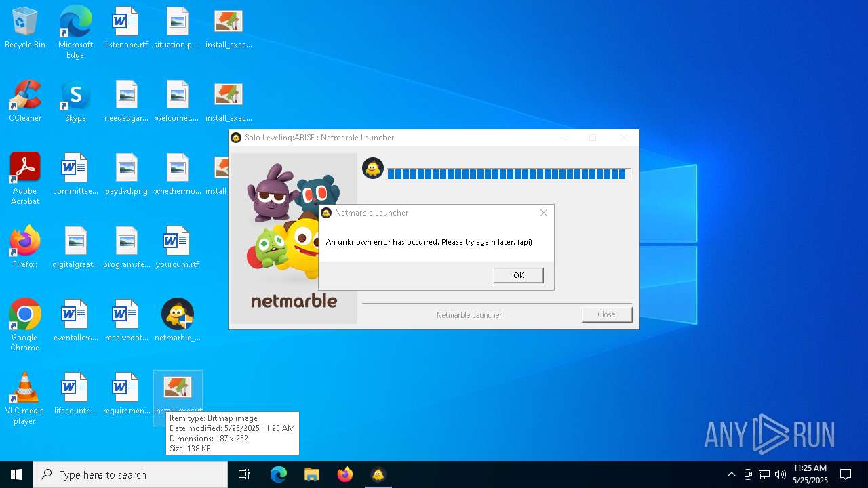Click the disabled Close button in the launcher

[606, 314]
